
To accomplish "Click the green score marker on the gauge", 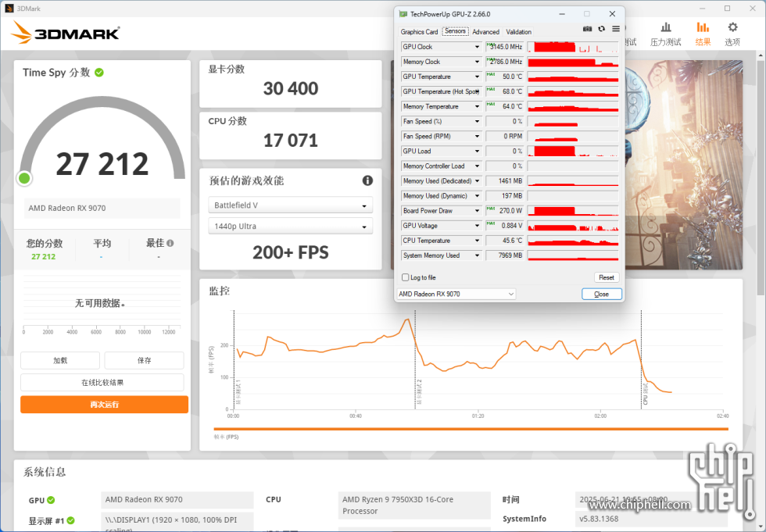I will [24, 179].
